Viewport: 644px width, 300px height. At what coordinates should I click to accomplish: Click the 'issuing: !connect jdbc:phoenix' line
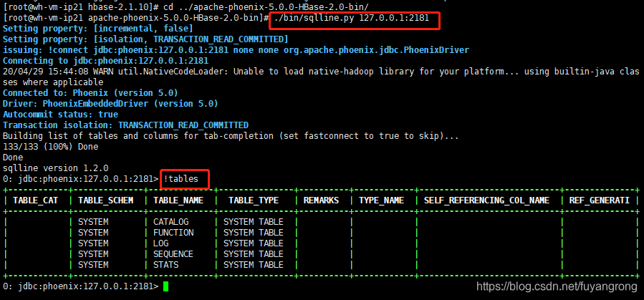(x=236, y=50)
